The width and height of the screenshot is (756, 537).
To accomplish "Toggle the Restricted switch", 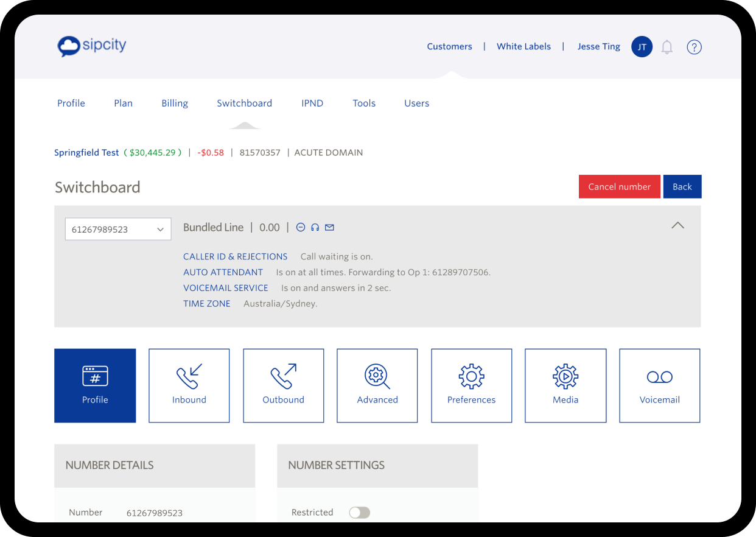I will pos(359,513).
